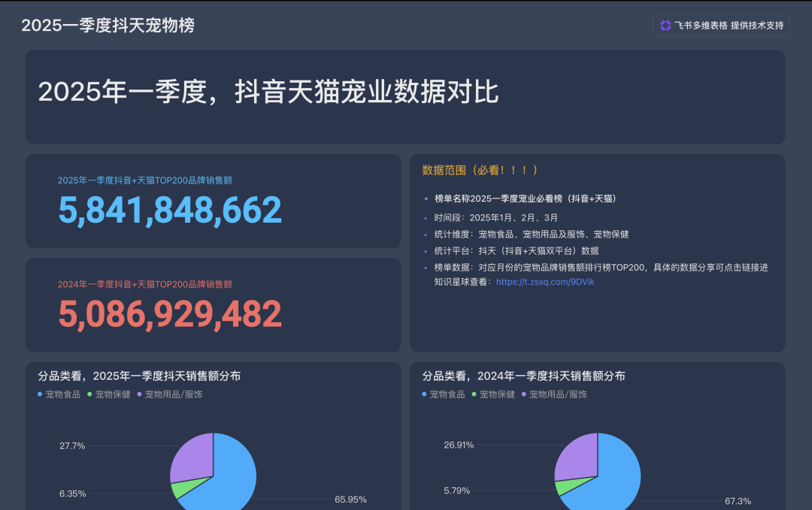This screenshot has height=510, width=812.
Task: Click chart title 分品类看，2024年一季度抖天销售额分布
Action: (x=523, y=376)
